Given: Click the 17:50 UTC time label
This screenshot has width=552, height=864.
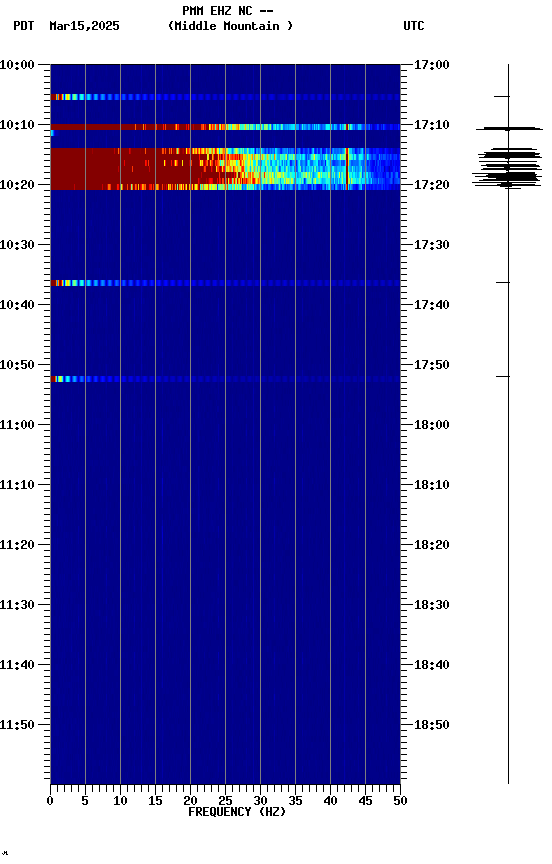Looking at the screenshot, I should 432,365.
